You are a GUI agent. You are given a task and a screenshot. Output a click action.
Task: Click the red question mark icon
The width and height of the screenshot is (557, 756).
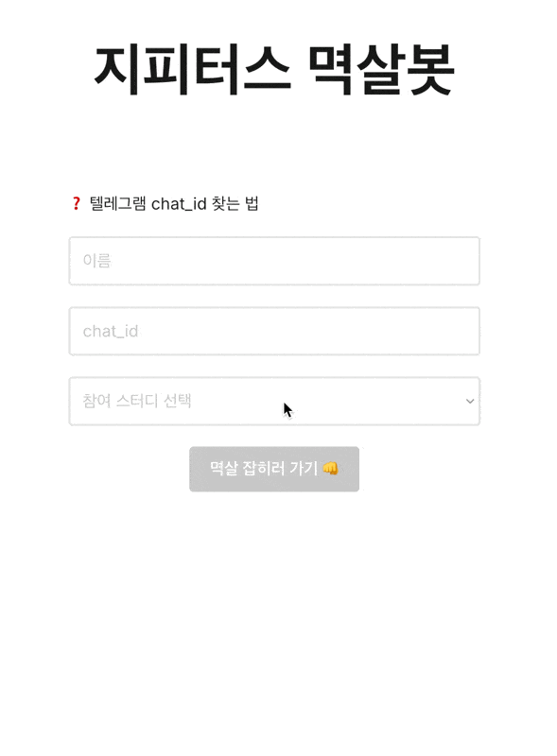point(76,203)
